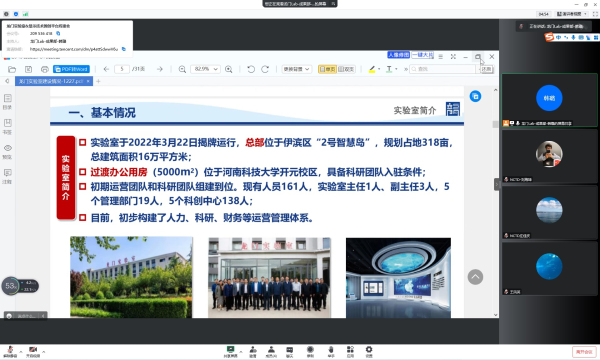
Task: Click the red leave meeting button
Action: point(584,352)
